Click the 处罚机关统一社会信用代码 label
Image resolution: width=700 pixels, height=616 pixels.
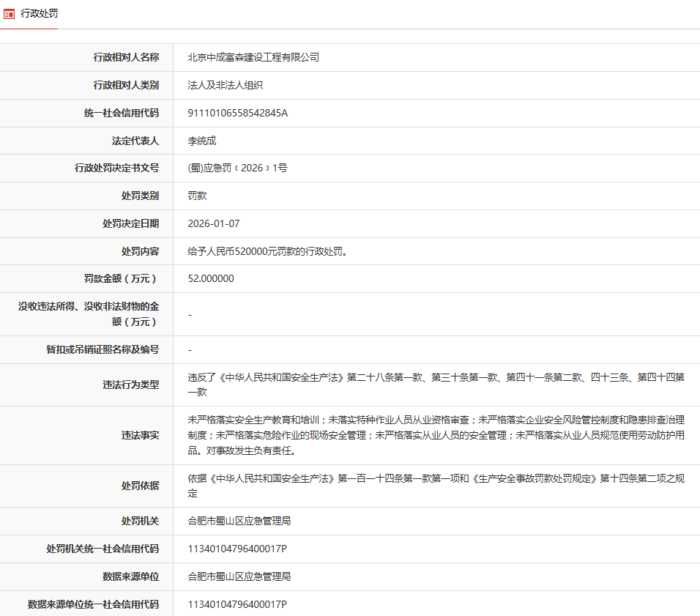click(x=103, y=549)
